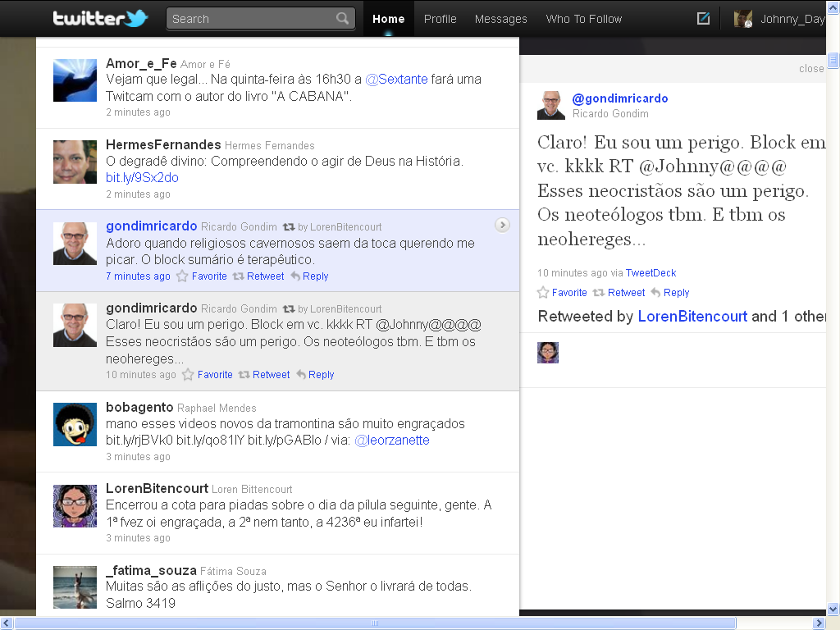The height and width of the screenshot is (630, 840).
Task: Click the '7 minutes ago' timestamp link
Action: tap(138, 276)
